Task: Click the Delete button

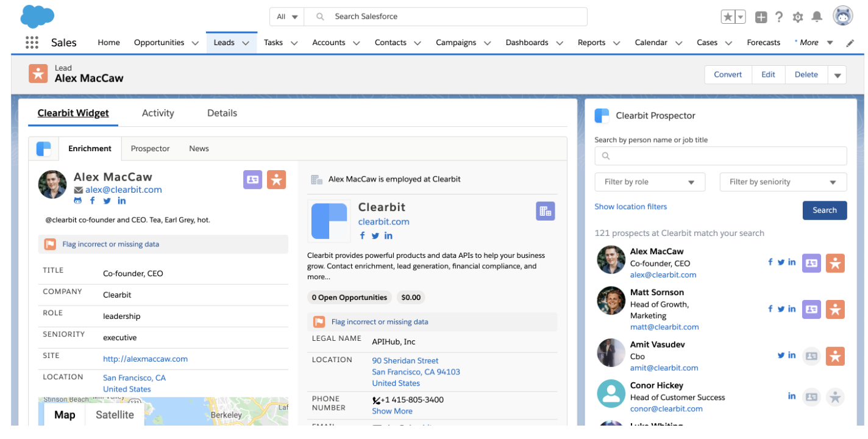Action: pyautogui.click(x=806, y=74)
